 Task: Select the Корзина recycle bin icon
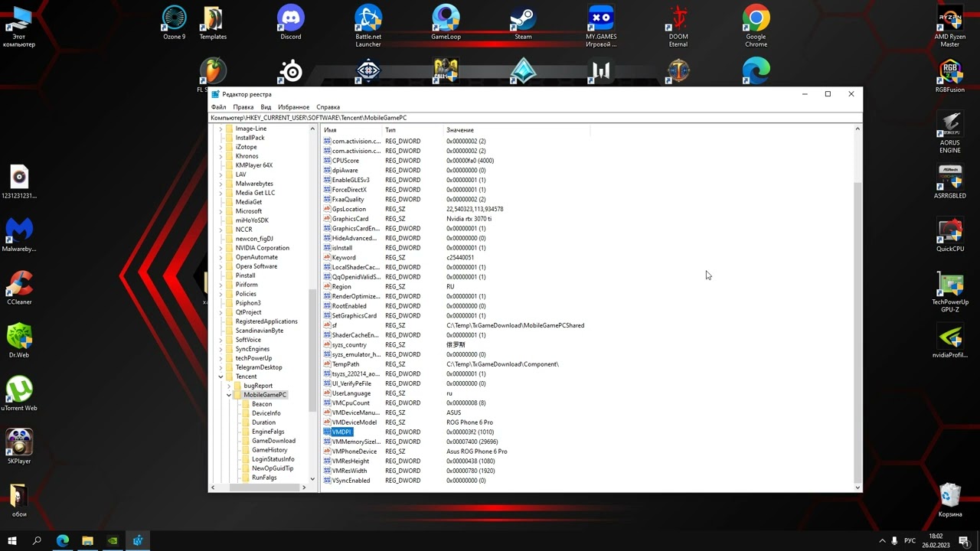pos(950,500)
